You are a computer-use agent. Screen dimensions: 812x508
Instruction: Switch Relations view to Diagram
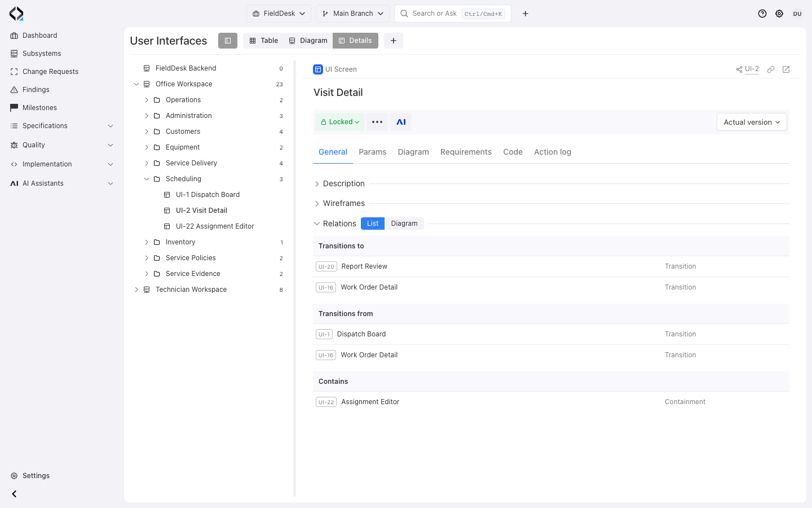[404, 224]
